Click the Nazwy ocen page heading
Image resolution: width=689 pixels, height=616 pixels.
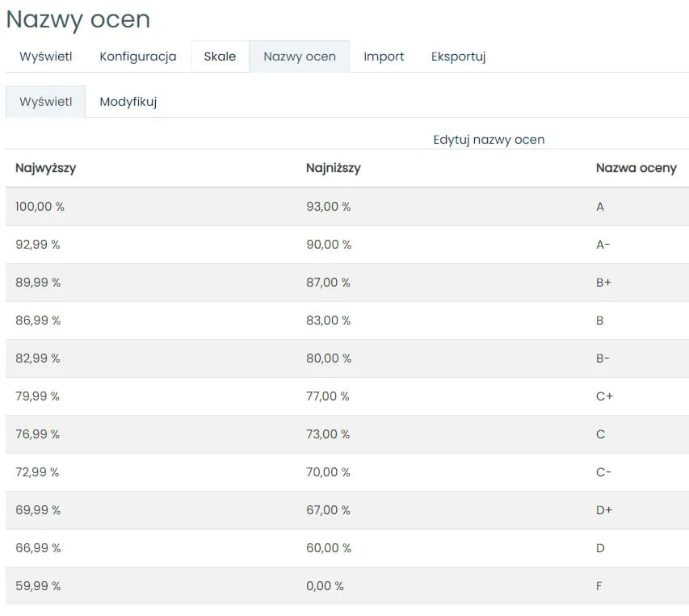[x=78, y=20]
